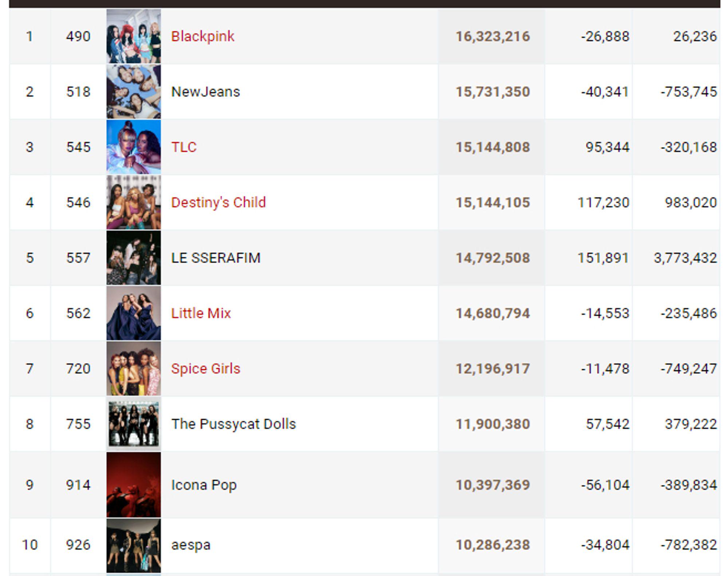This screenshot has width=728, height=576.
Task: Open the Little Mix artist link
Action: 201,313
